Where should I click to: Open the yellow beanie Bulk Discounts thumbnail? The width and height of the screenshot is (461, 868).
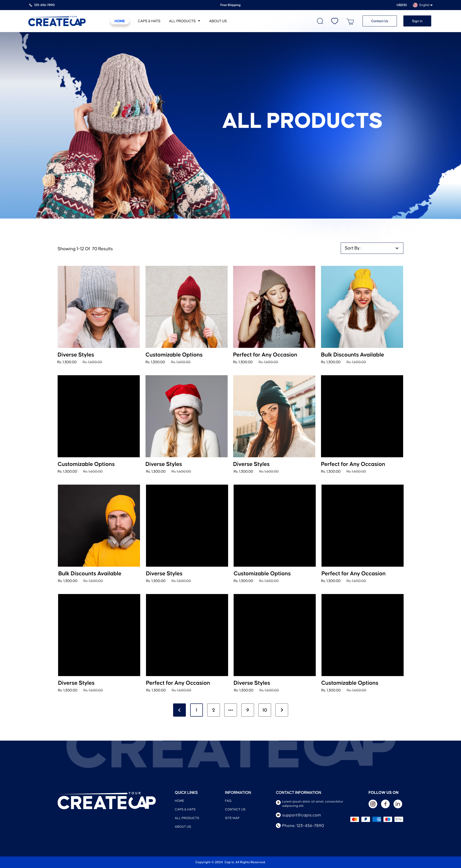click(x=362, y=307)
